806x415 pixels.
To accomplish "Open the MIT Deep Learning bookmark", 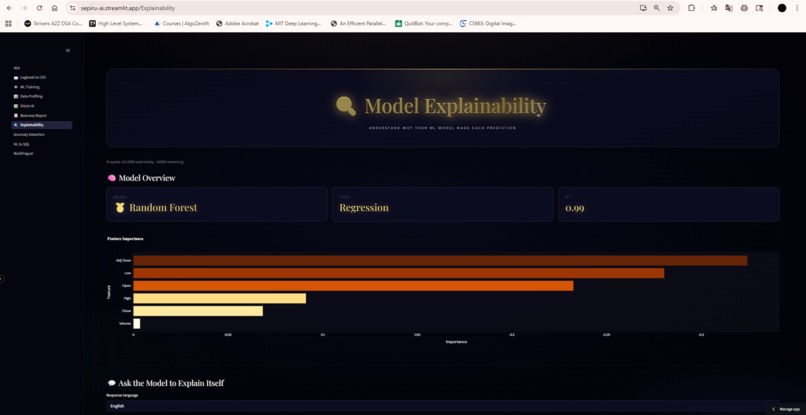I will point(294,23).
